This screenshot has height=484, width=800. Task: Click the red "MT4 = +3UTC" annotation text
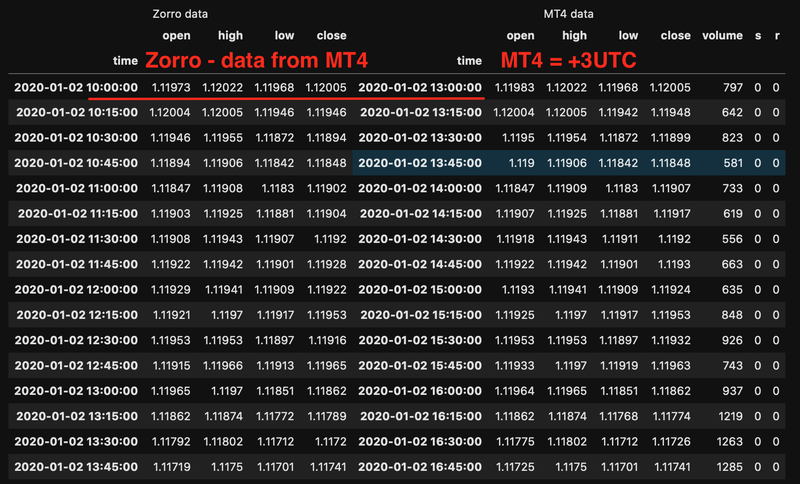click(x=568, y=60)
